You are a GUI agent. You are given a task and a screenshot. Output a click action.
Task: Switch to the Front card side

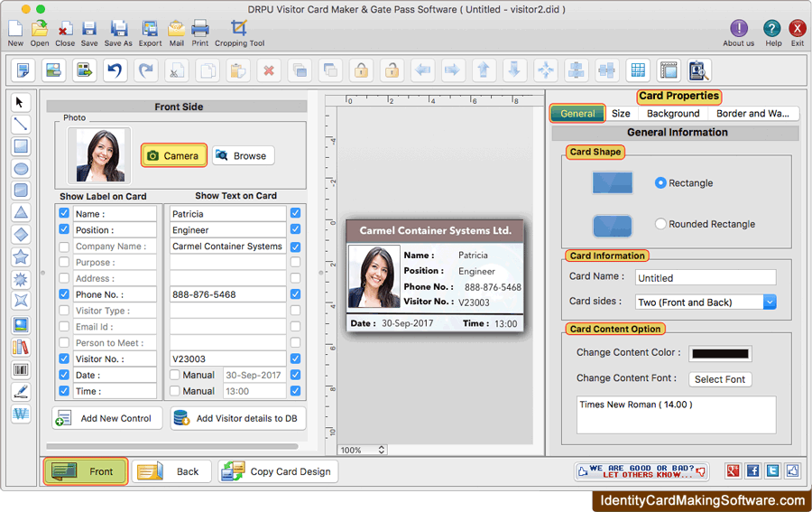point(86,471)
